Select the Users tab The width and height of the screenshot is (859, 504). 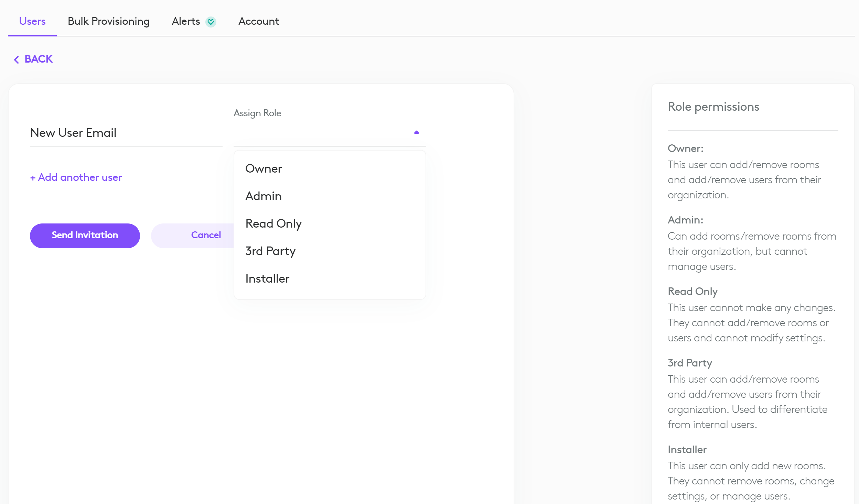(32, 21)
